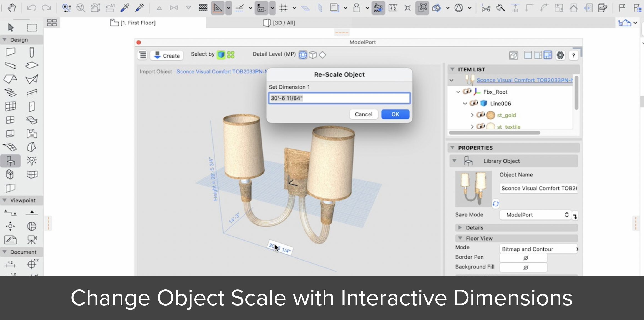Select the Object tool in Design palette

pos(10,161)
